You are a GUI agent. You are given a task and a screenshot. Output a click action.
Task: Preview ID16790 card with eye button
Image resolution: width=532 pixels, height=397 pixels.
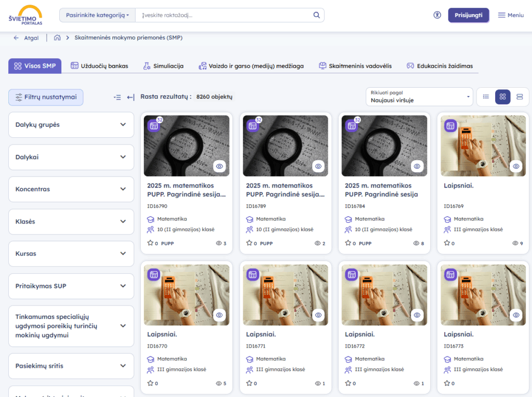coord(220,166)
